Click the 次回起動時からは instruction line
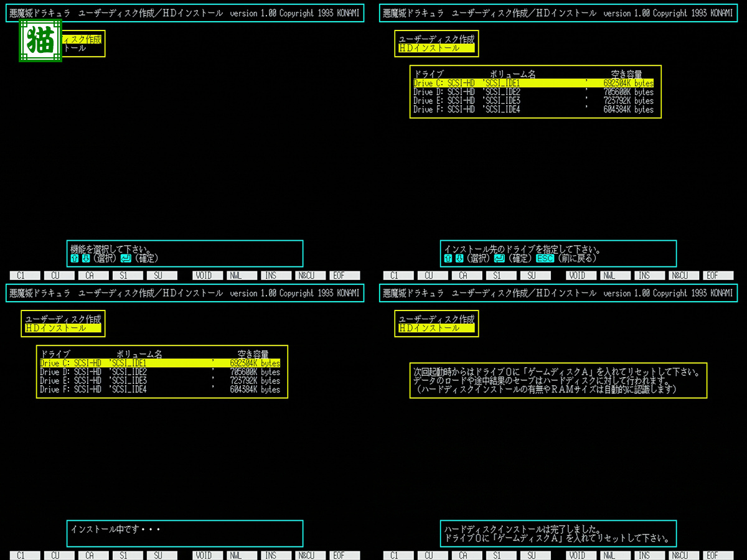Image resolution: width=747 pixels, height=560 pixels. 557,372
